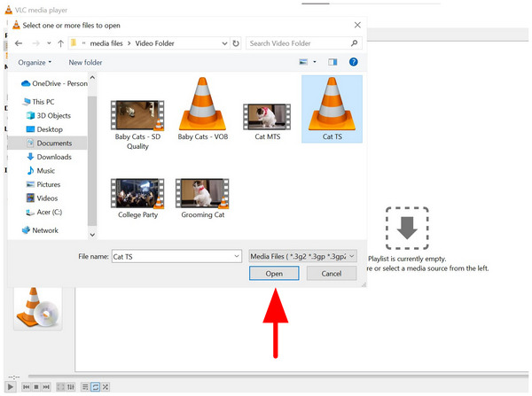Jump to previous media in playlist
This screenshot has height=396, width=532.
(x=26, y=387)
